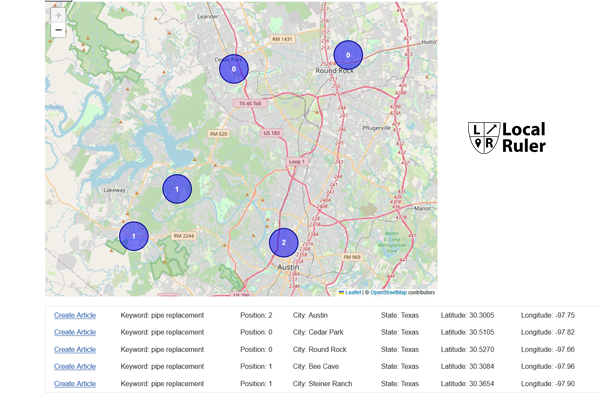This screenshot has width=600, height=400.
Task: Select the Bee Cave marker showing 1
Action: (x=134, y=236)
